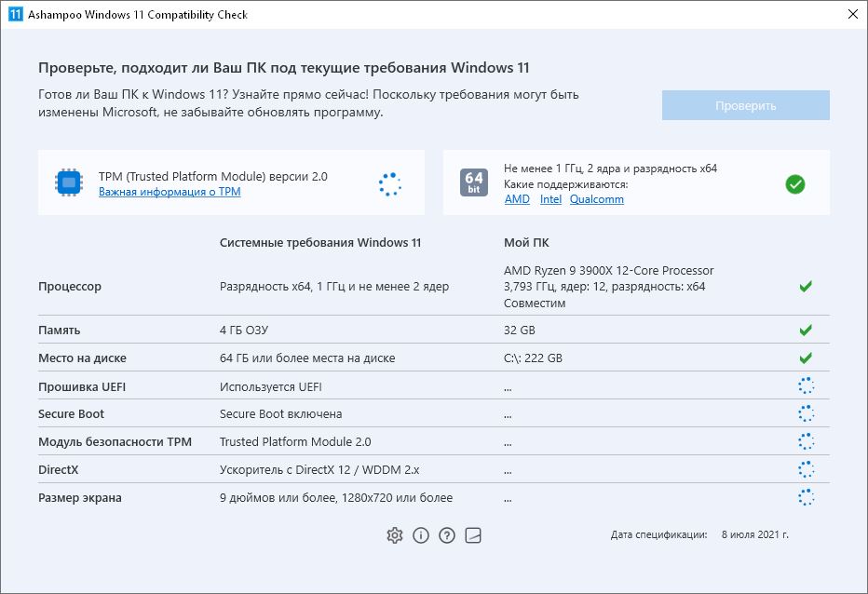Viewport: 868px width, 594px height.
Task: Click the spinner beside Прошивка UEFI
Action: click(x=807, y=385)
